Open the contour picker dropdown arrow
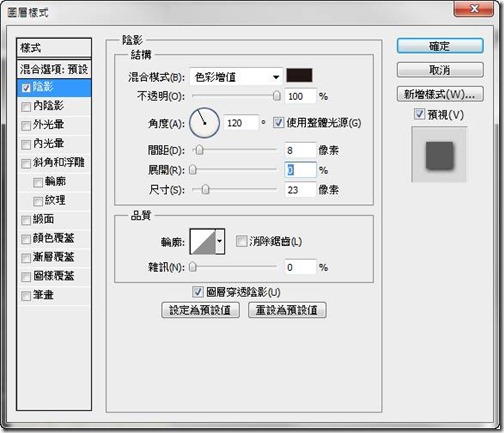 220,241
